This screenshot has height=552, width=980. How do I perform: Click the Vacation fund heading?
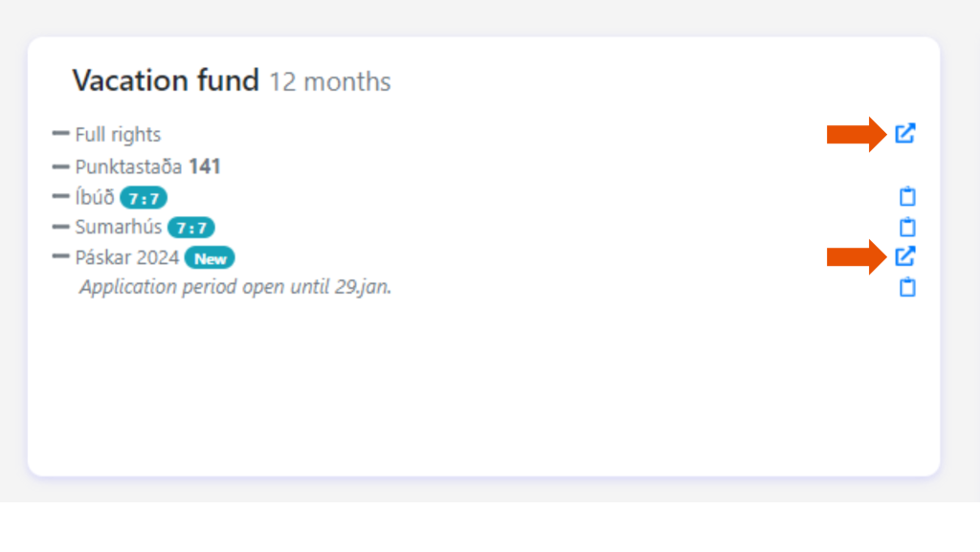[166, 80]
